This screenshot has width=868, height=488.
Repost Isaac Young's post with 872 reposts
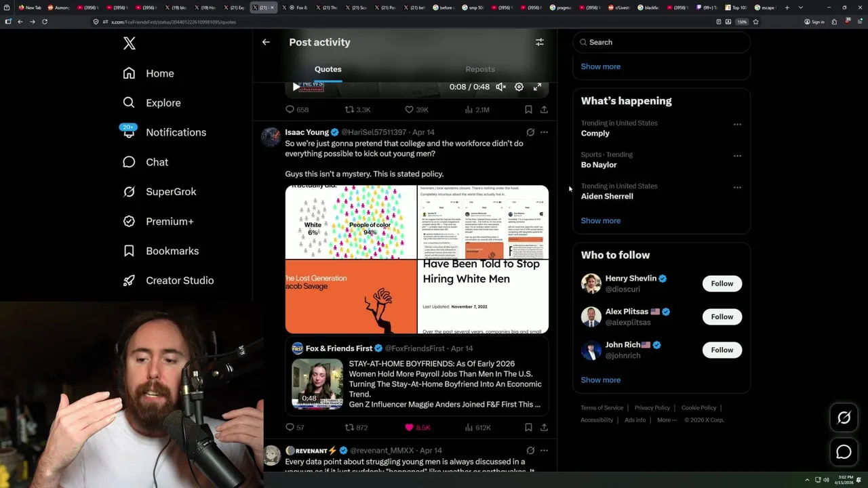coord(356,428)
